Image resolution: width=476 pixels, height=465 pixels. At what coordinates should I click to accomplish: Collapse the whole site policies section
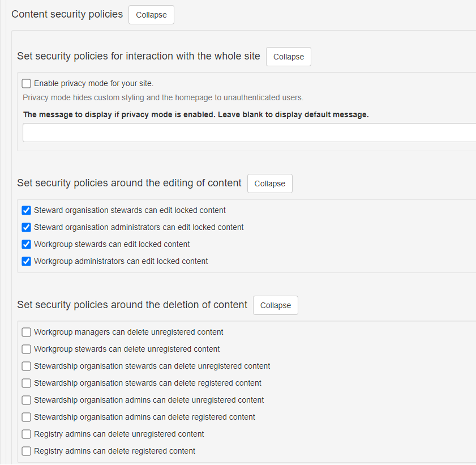pos(289,57)
